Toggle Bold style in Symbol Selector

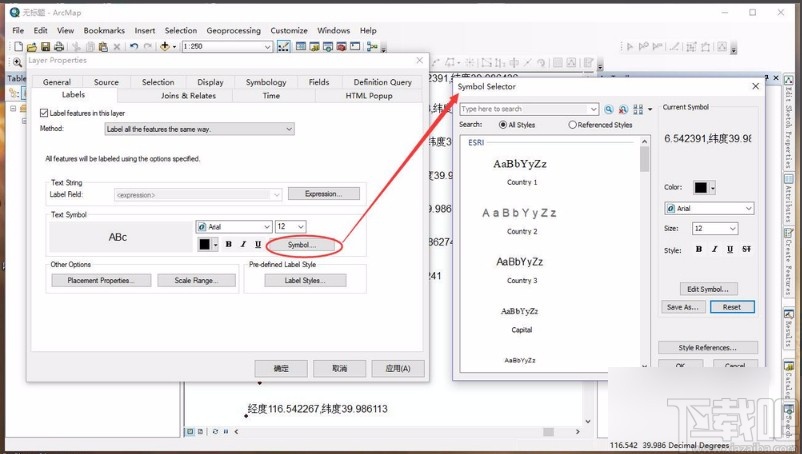pos(699,249)
